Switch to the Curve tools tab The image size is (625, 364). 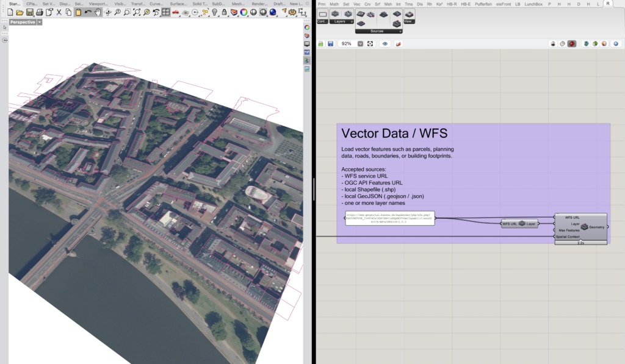click(x=156, y=4)
